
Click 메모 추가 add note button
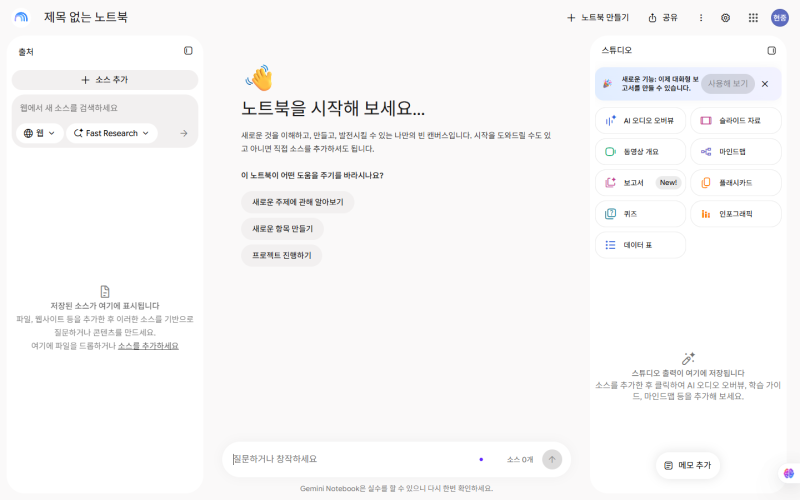tap(688, 465)
